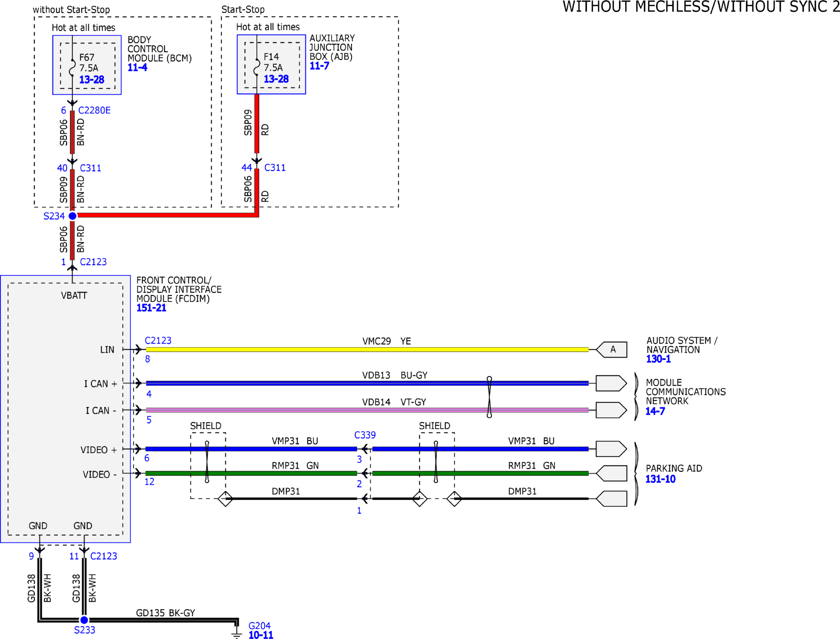Select the S233 ground splice dot
Viewport: 840px width, 639px height.
point(84,620)
